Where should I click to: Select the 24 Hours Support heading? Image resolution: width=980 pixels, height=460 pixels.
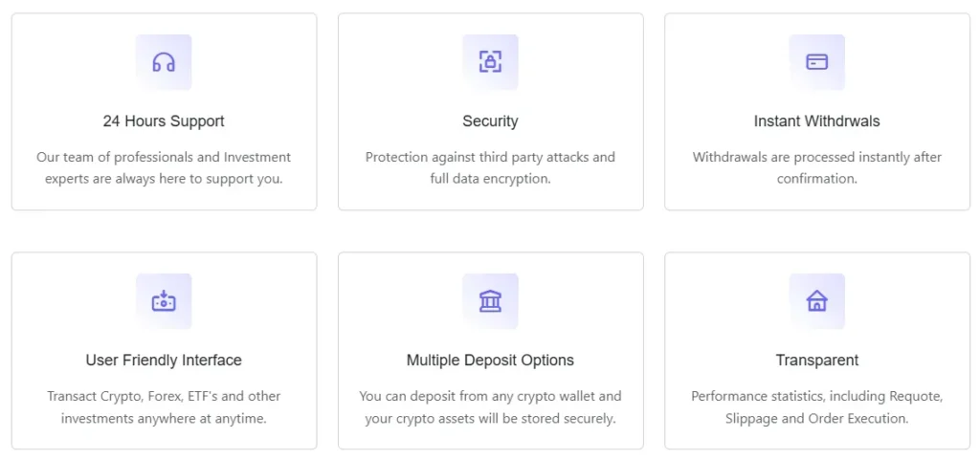pos(164,121)
